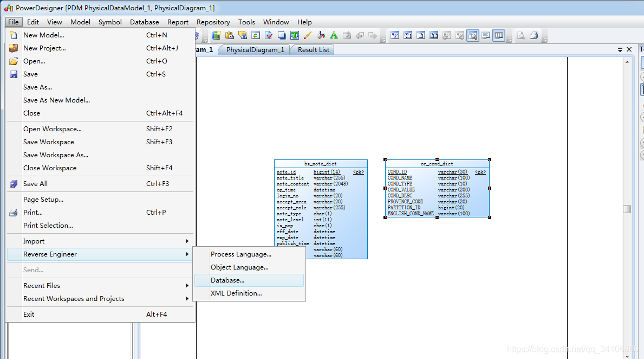The height and width of the screenshot is (359, 644).
Task: Open the Edit menu
Action: tap(33, 22)
